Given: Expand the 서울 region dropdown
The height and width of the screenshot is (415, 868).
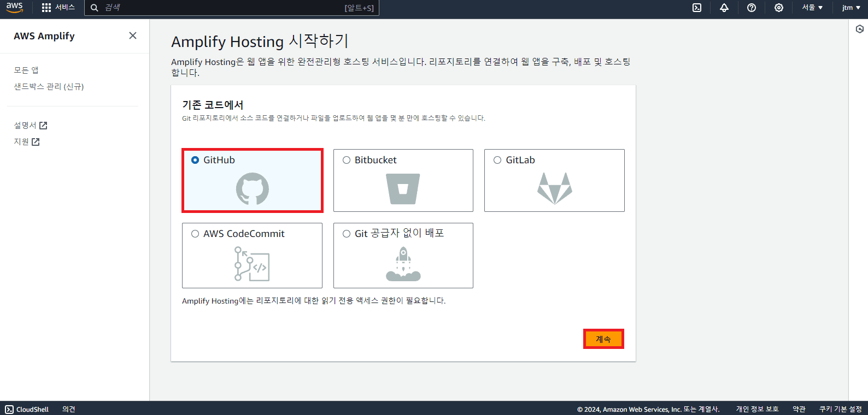Looking at the screenshot, I should [812, 8].
